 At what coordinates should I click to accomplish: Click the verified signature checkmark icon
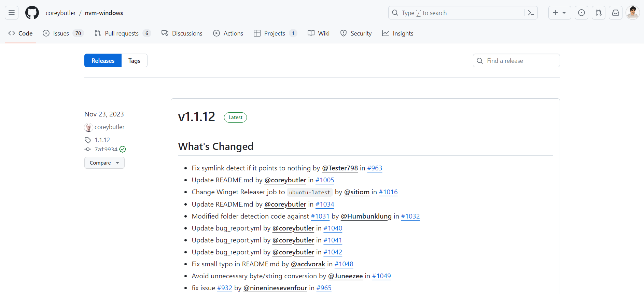(123, 149)
